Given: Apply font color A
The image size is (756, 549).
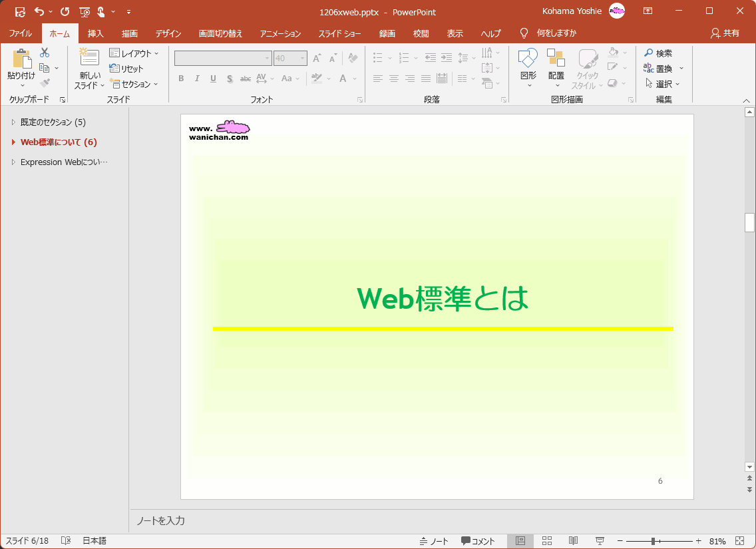Looking at the screenshot, I should (343, 78).
